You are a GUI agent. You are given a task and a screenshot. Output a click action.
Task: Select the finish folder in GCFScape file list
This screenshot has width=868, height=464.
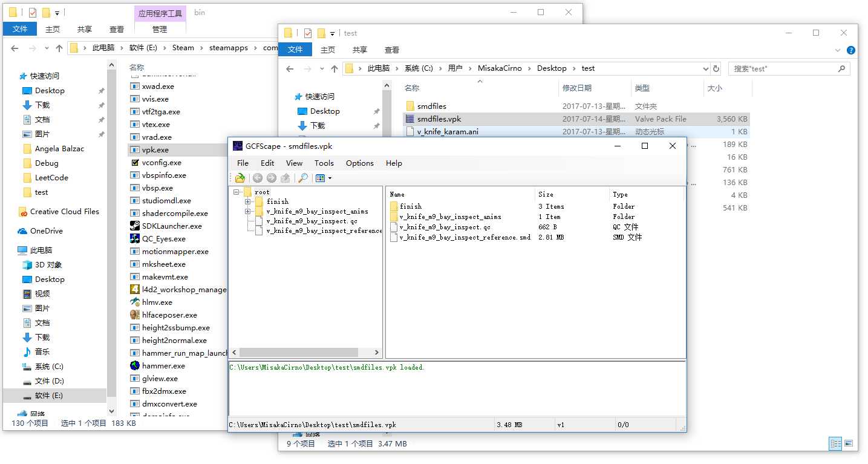pyautogui.click(x=410, y=206)
